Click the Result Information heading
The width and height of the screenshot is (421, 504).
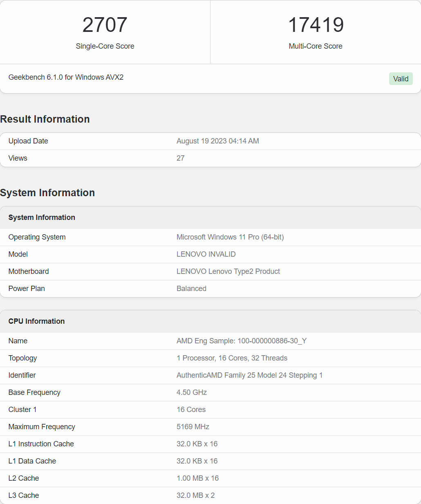coord(45,119)
